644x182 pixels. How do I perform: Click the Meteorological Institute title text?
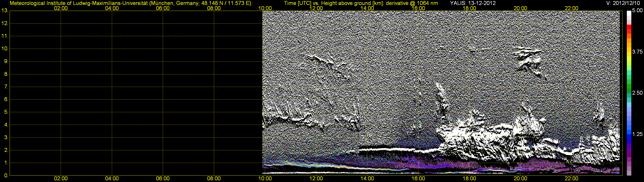pyautogui.click(x=131, y=3)
